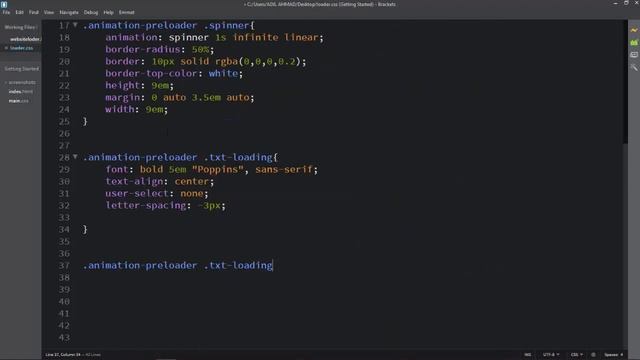The image size is (640, 360).
Task: Click the '3.5em' margin value on line 23
Action: [206, 98]
